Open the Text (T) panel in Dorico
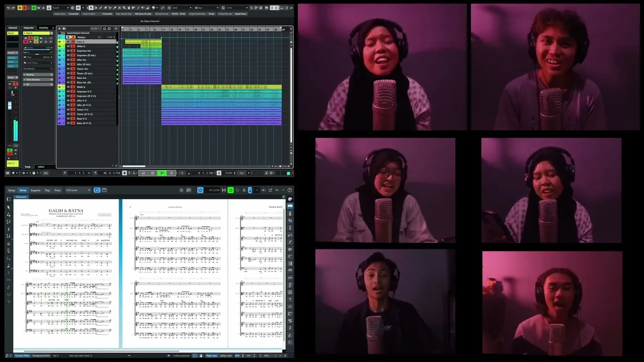 pyautogui.click(x=290, y=299)
